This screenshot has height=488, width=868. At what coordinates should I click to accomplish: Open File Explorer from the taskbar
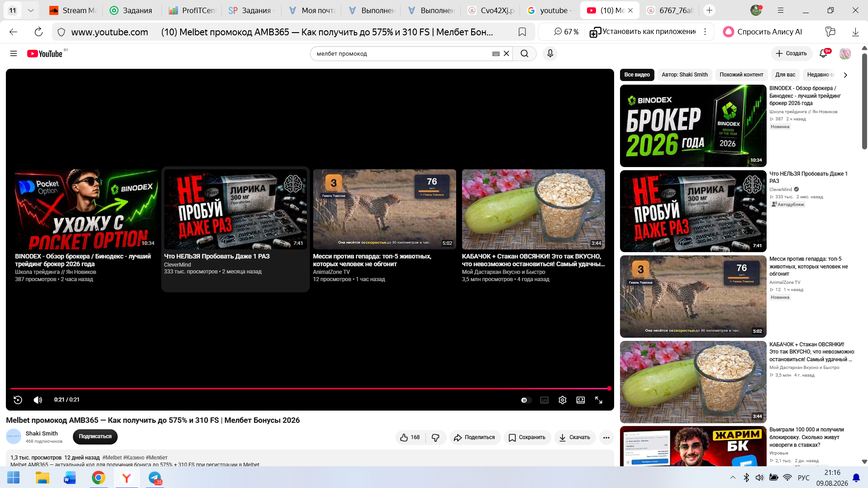(x=42, y=478)
